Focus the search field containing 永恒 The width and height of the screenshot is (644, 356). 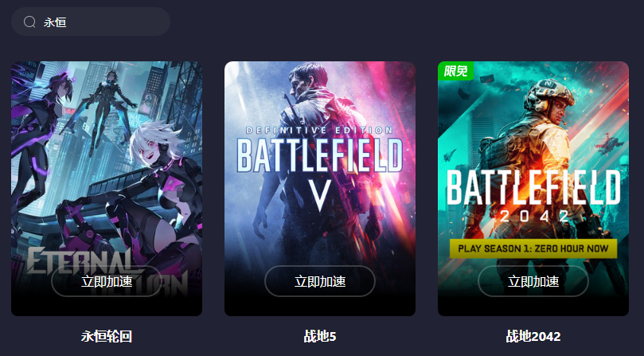coord(91,22)
